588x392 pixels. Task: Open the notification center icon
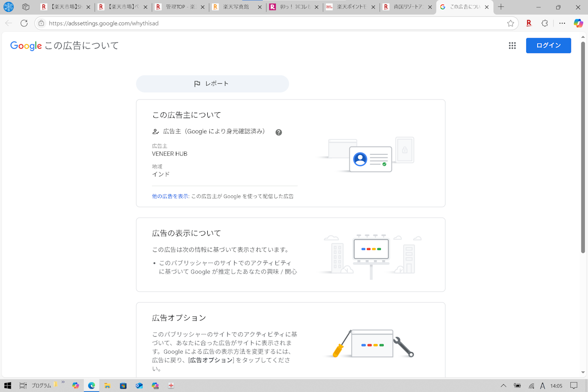[574, 386]
